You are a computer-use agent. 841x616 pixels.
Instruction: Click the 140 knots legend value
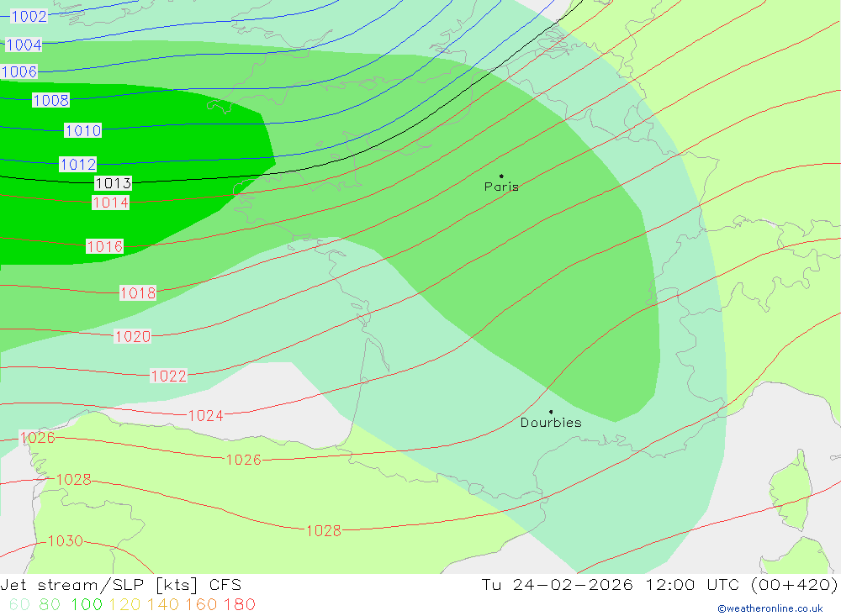click(x=163, y=605)
